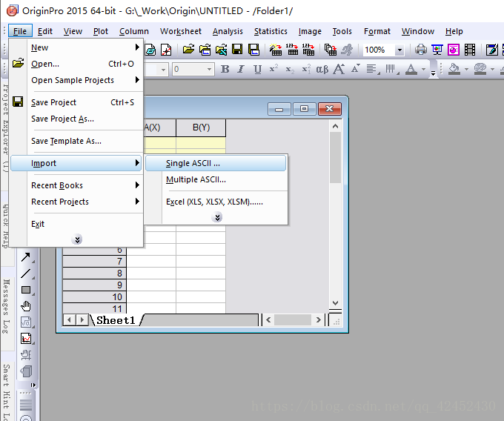Open the Plot menu
504x421 pixels.
click(x=101, y=31)
